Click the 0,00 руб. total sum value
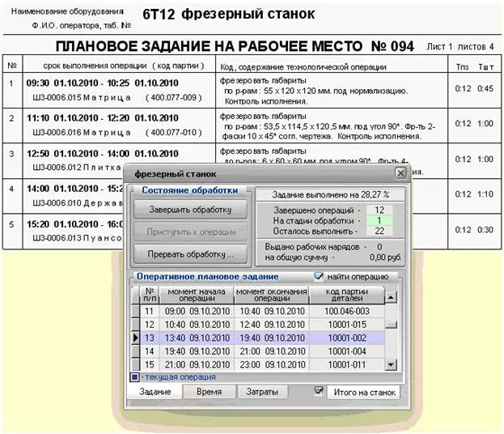504x434 pixels. point(385,257)
